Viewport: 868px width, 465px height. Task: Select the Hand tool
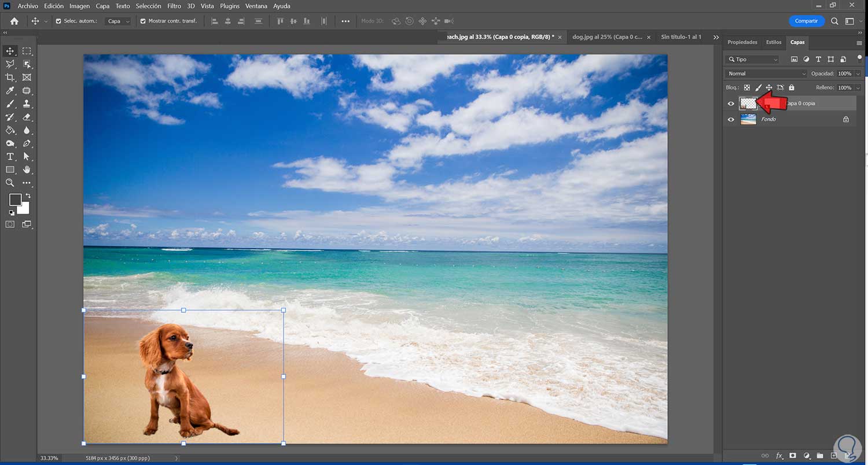27,170
